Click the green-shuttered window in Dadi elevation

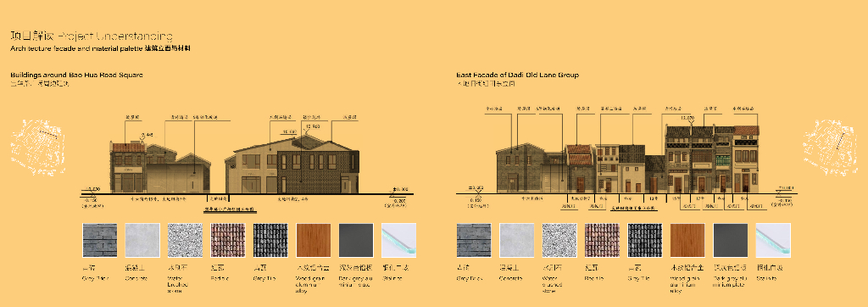724,160
